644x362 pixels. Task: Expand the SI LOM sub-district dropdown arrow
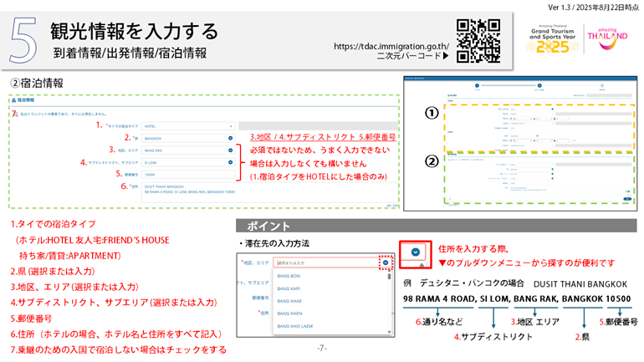[x=230, y=162]
